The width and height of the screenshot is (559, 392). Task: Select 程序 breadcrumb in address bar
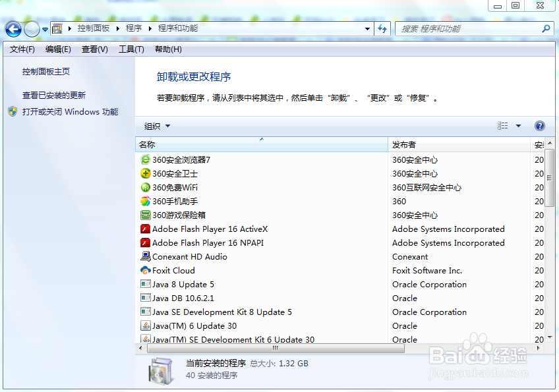(134, 28)
